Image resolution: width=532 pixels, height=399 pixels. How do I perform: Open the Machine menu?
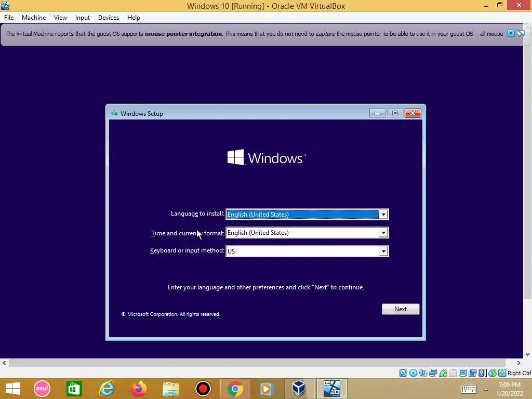(34, 18)
